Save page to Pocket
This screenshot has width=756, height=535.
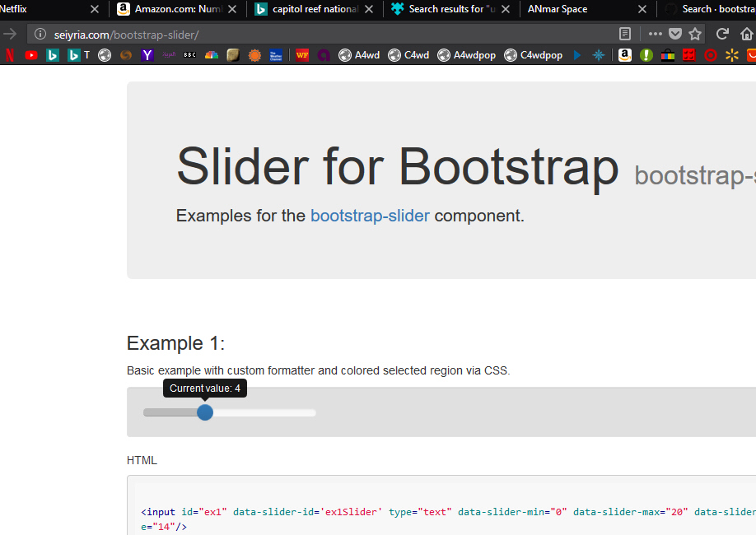coord(675,35)
